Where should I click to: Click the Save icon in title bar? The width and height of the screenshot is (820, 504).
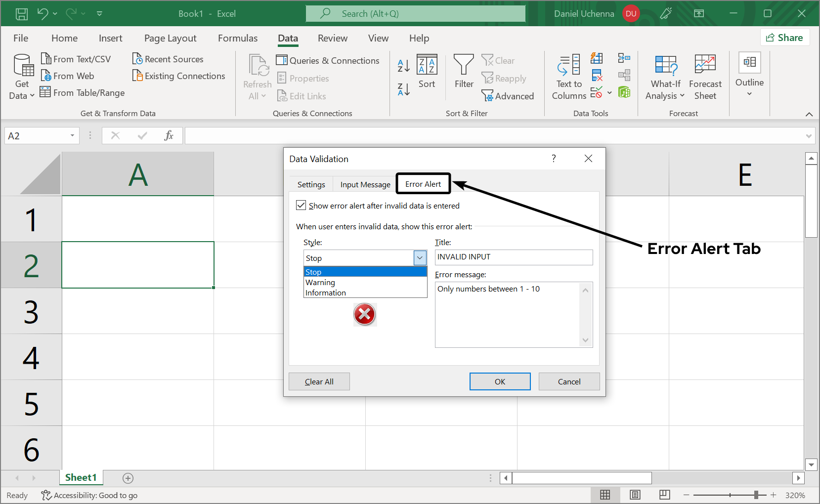click(x=22, y=14)
